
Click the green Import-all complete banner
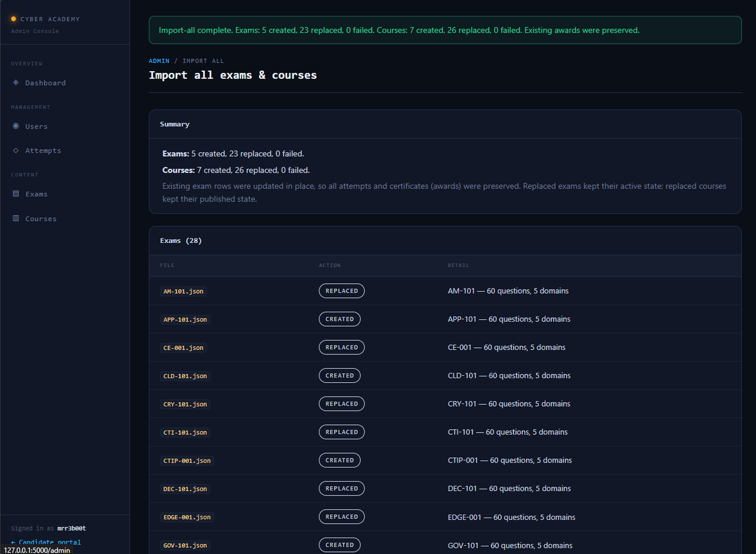tap(445, 30)
